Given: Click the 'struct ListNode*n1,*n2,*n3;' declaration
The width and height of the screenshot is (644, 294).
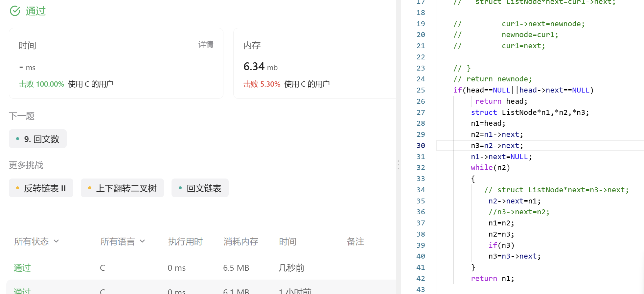Looking at the screenshot, I should (530, 112).
